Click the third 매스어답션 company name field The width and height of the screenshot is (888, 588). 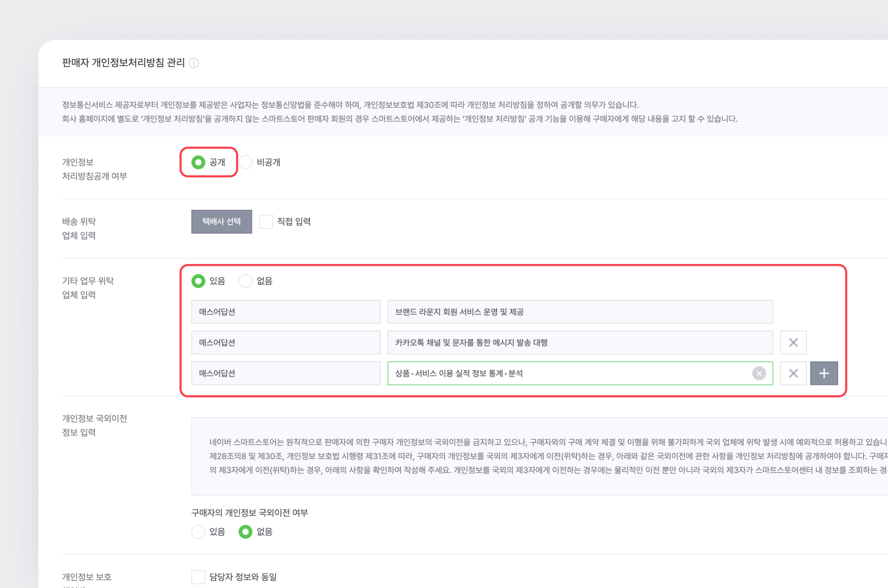coord(285,373)
